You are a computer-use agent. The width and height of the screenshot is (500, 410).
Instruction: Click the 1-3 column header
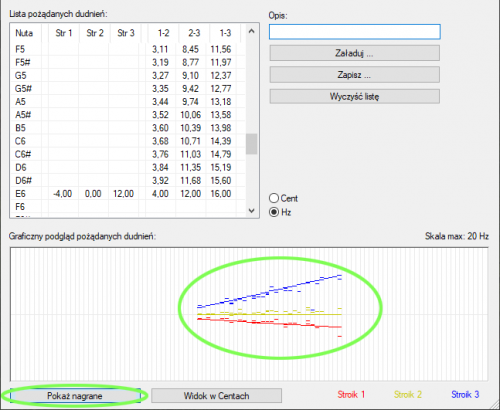pyautogui.click(x=225, y=33)
